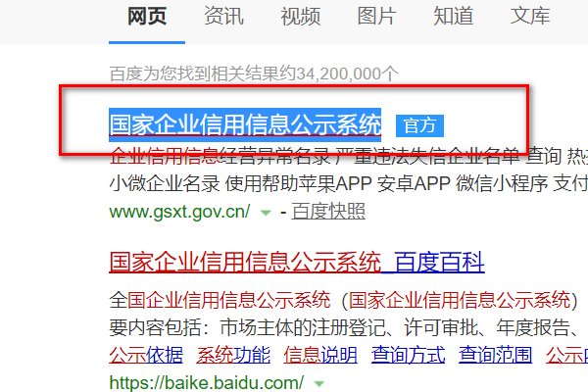
Task: Open the 视频 results tab
Action: coord(301,17)
